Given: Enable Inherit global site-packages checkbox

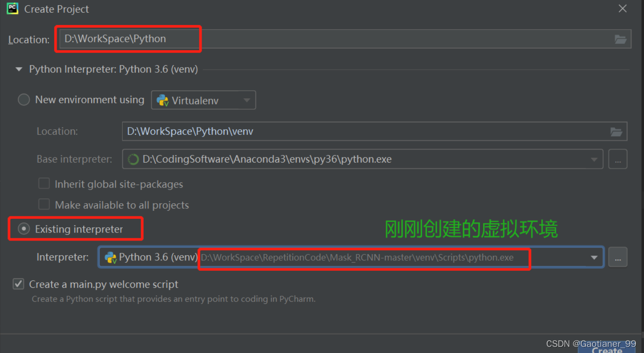Looking at the screenshot, I should pyautogui.click(x=44, y=184).
